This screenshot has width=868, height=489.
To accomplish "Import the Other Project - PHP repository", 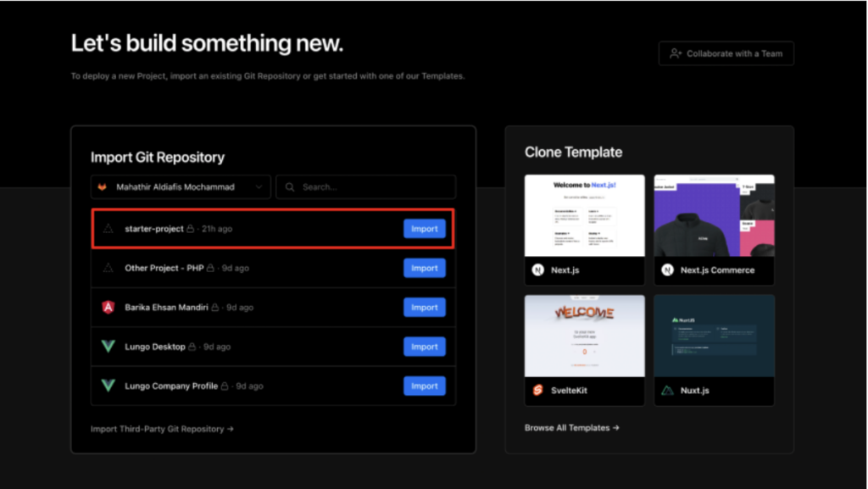I will point(424,268).
